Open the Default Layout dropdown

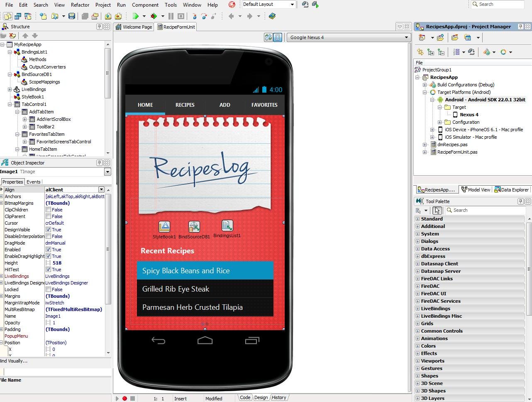(292, 5)
